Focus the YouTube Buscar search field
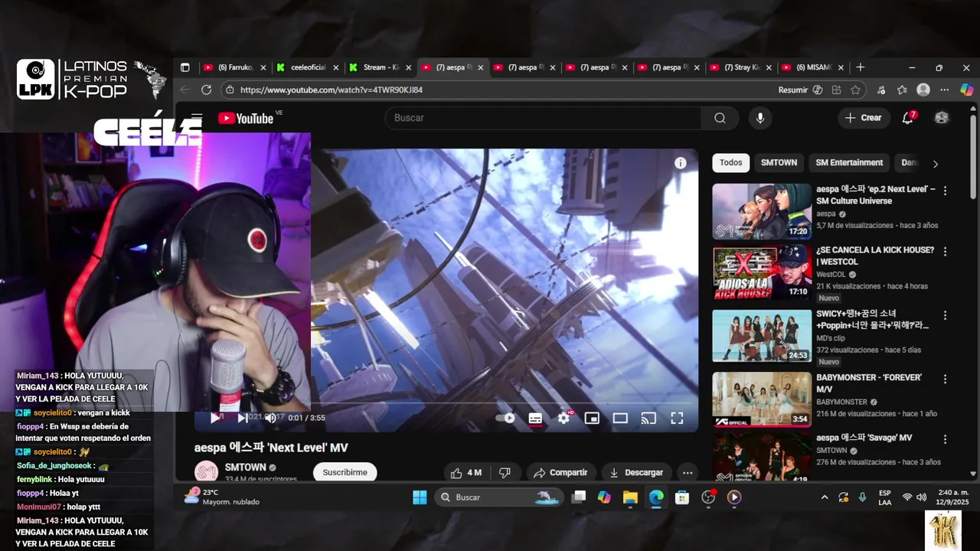The image size is (980, 551). pos(544,118)
